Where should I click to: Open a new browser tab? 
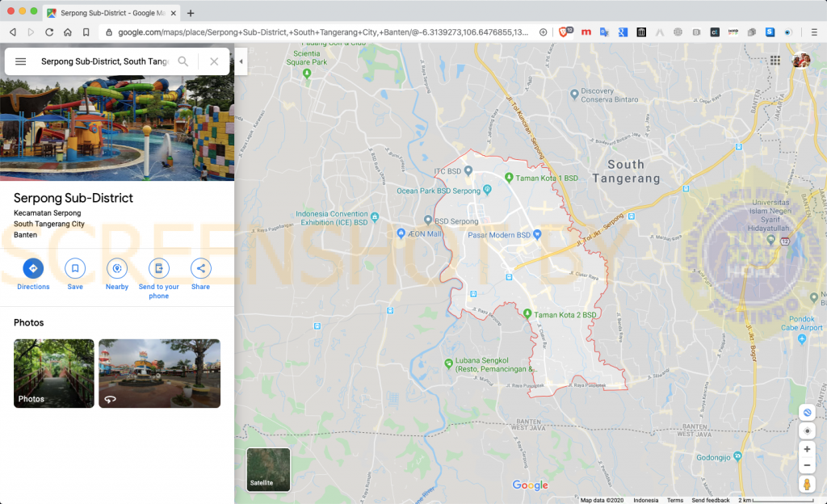point(191,13)
